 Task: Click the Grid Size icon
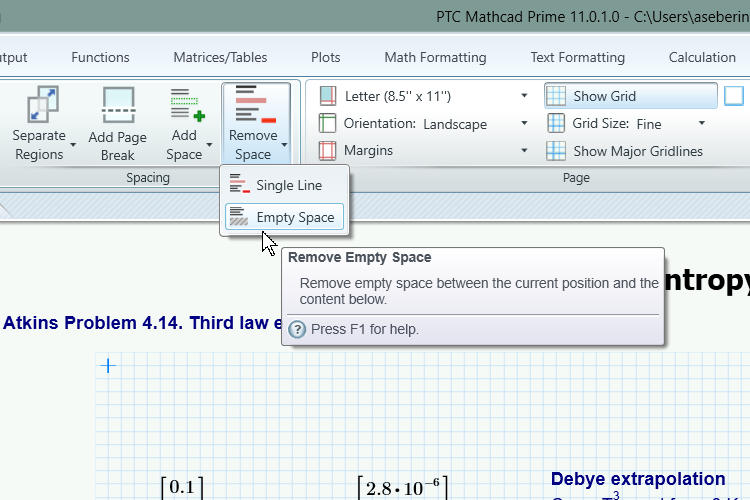point(556,124)
